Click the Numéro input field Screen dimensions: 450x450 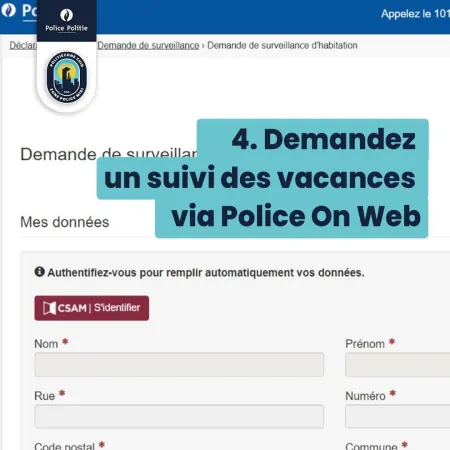398,416
